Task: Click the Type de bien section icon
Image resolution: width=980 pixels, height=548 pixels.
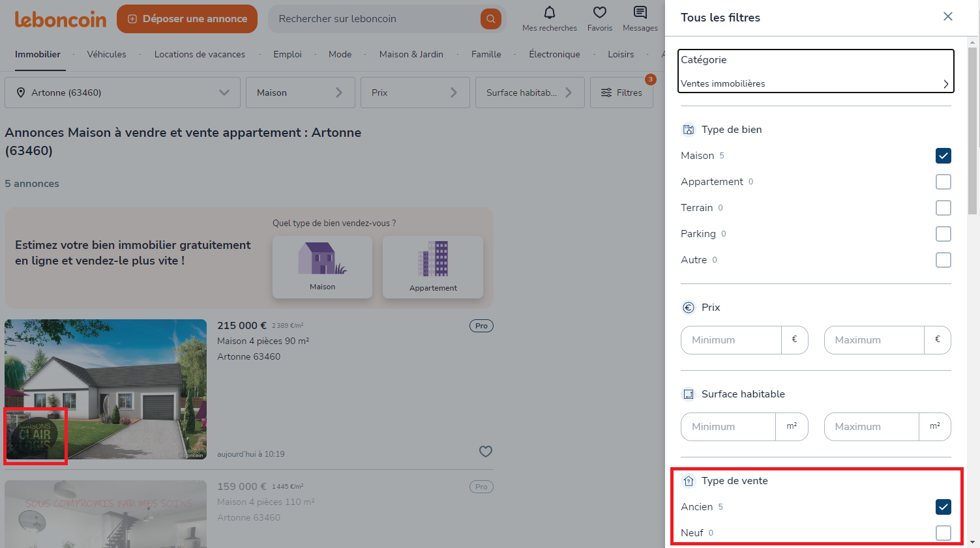Action: (689, 130)
